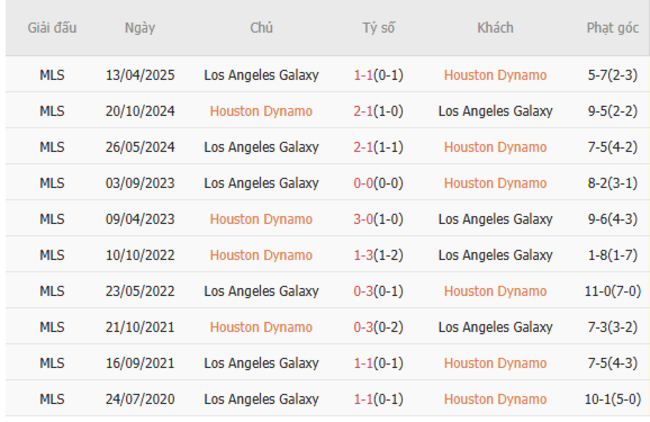Click the MLS label in the 09/04/2023 row
The image size is (650, 422).
pos(52,219)
